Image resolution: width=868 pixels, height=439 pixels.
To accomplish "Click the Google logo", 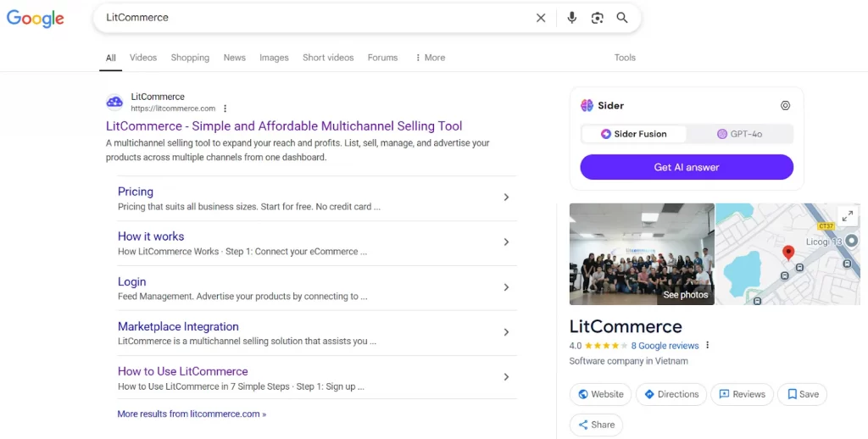I will coord(36,19).
